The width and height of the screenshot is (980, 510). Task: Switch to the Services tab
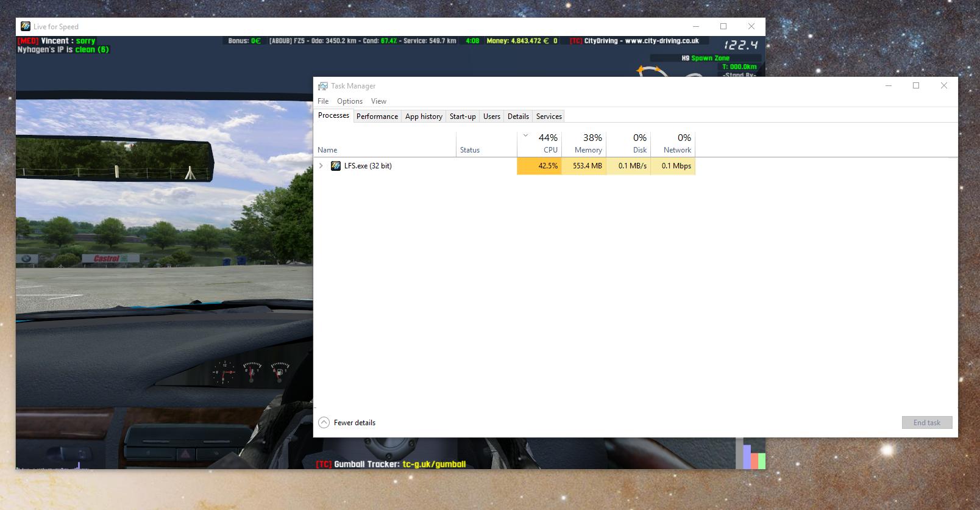pyautogui.click(x=549, y=117)
